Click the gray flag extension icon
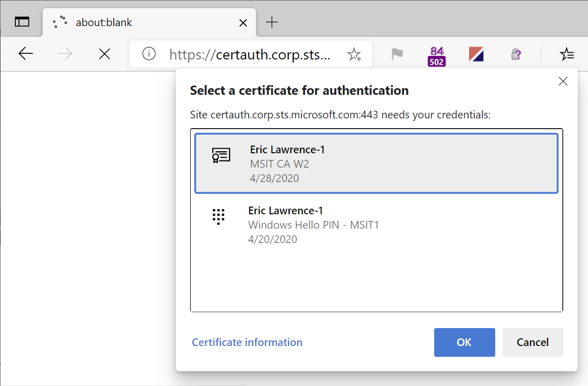This screenshot has height=386, width=588. tap(397, 54)
